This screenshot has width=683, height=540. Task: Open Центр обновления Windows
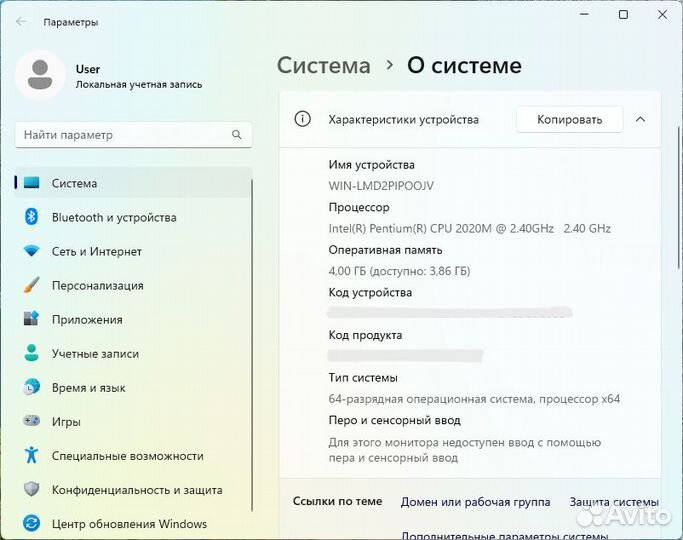pos(133,523)
